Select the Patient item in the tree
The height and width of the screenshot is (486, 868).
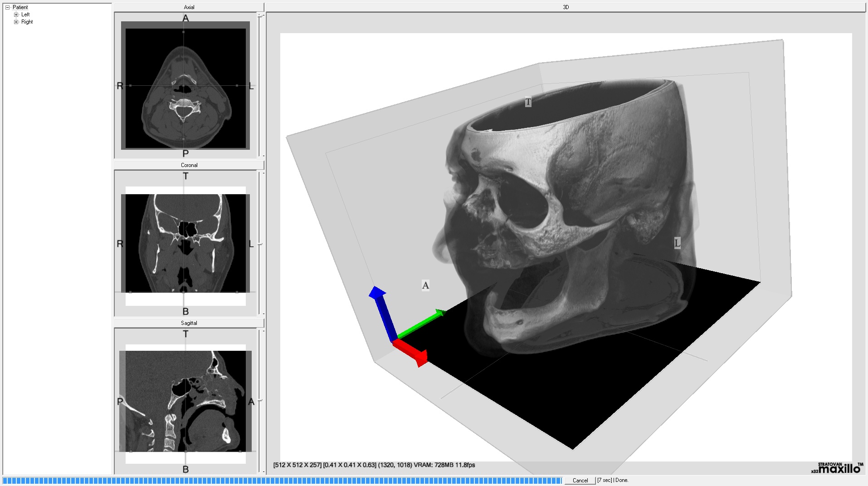[20, 7]
